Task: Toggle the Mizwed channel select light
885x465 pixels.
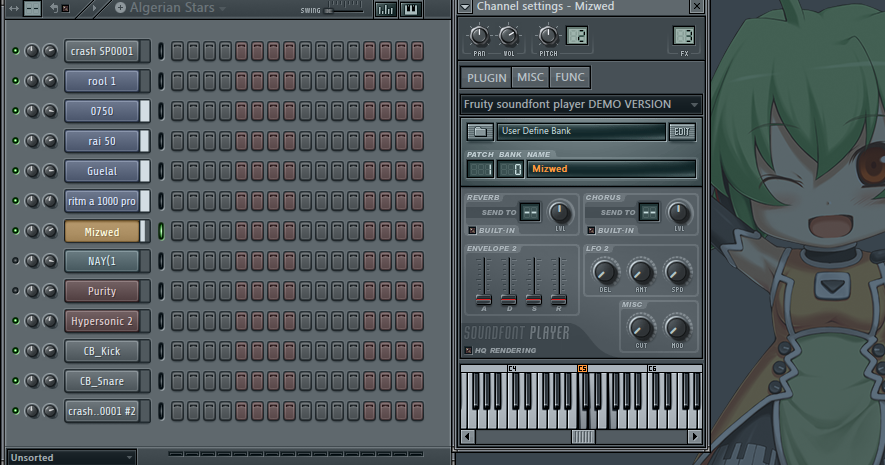Action: coord(161,231)
